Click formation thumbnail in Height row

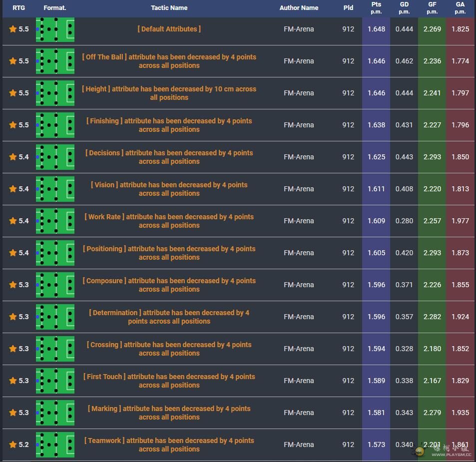tap(55, 93)
